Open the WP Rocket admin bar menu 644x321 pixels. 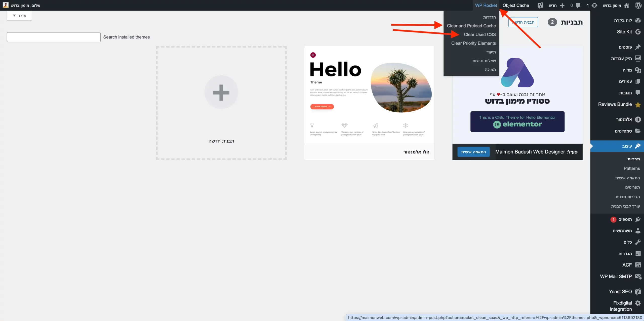pos(486,5)
